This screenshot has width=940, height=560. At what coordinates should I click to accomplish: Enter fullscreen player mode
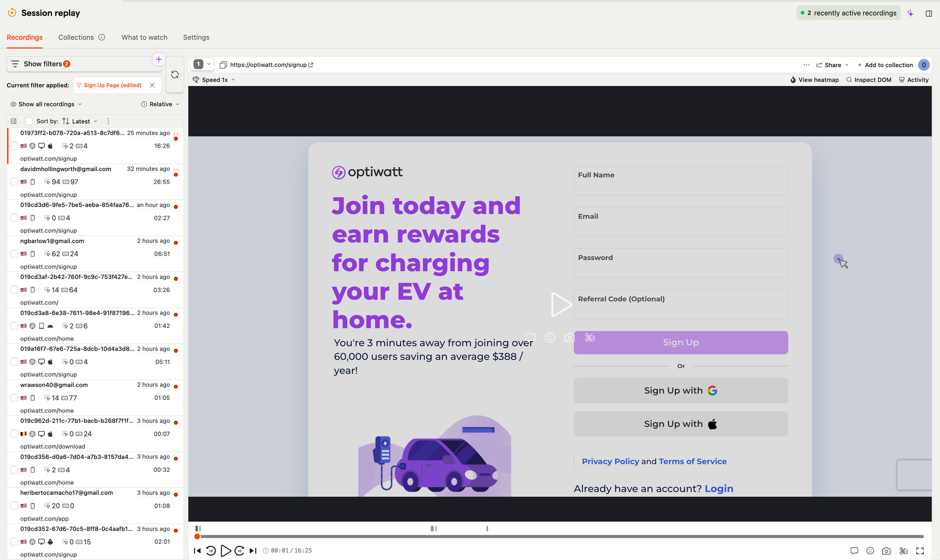click(920, 551)
